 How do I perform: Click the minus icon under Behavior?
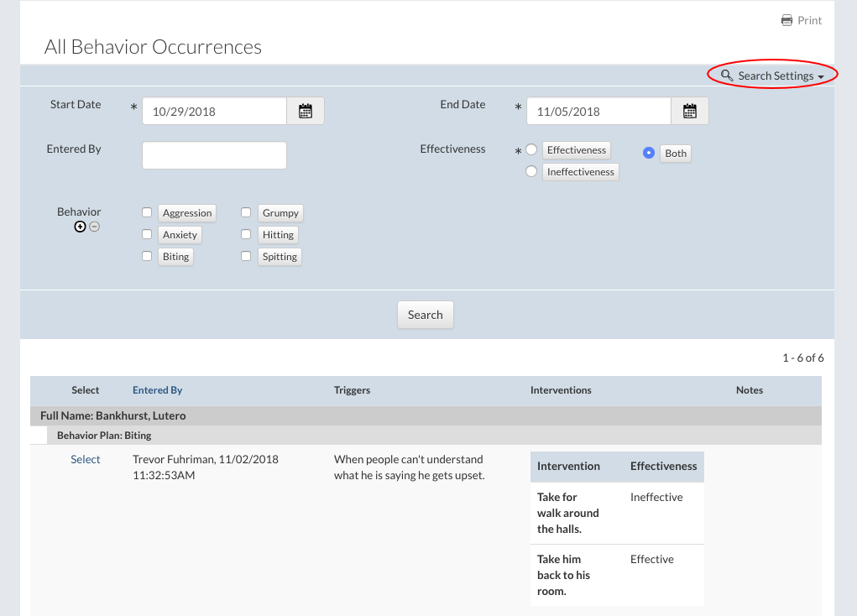(x=95, y=227)
